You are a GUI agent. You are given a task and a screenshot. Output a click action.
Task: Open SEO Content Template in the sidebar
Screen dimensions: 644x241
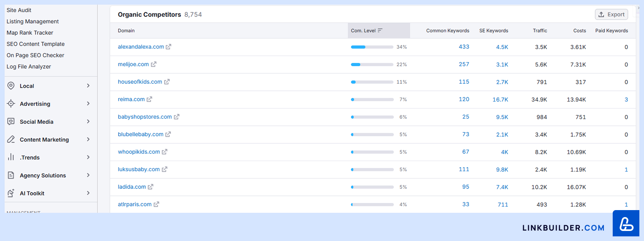[36, 44]
